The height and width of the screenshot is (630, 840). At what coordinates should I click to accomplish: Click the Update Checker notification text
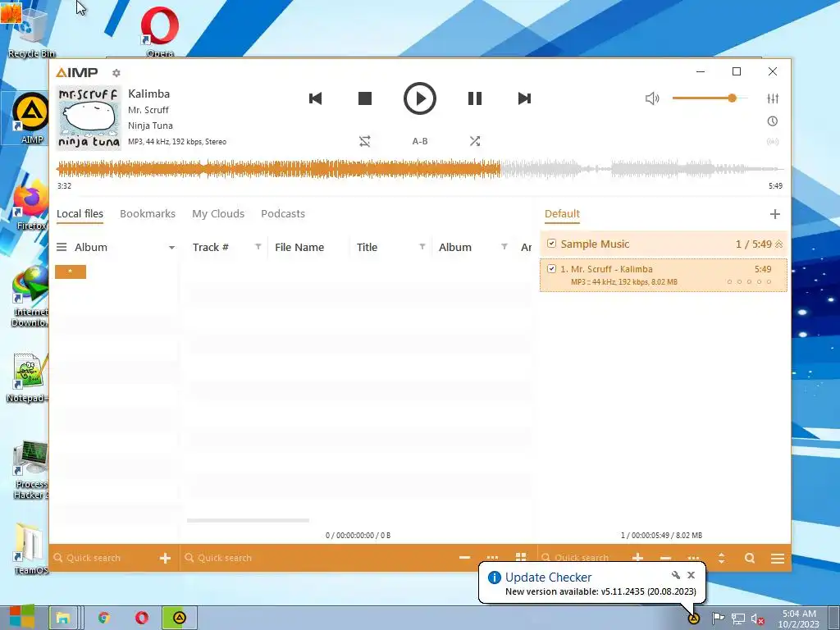pos(600,592)
